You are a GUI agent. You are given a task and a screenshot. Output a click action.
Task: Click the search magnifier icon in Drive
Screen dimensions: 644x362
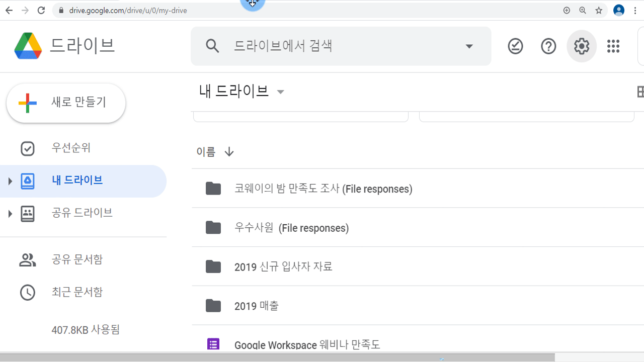click(x=213, y=46)
